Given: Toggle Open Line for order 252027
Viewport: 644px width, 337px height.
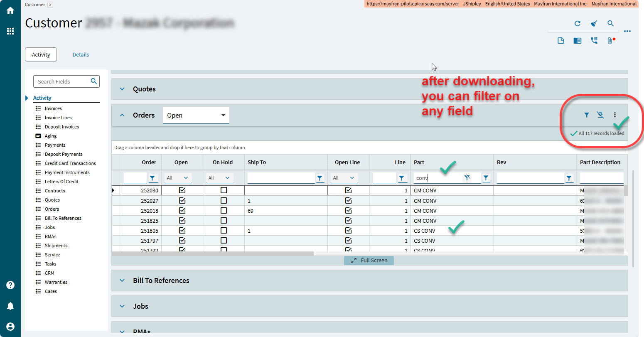Looking at the screenshot, I should click(x=348, y=201).
